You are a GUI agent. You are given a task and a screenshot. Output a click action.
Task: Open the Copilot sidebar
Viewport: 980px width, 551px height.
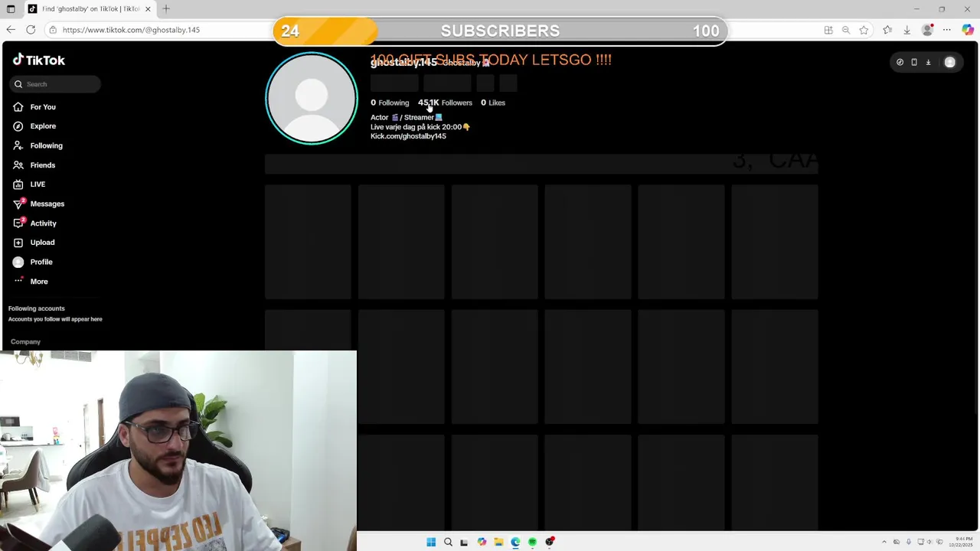tap(968, 30)
